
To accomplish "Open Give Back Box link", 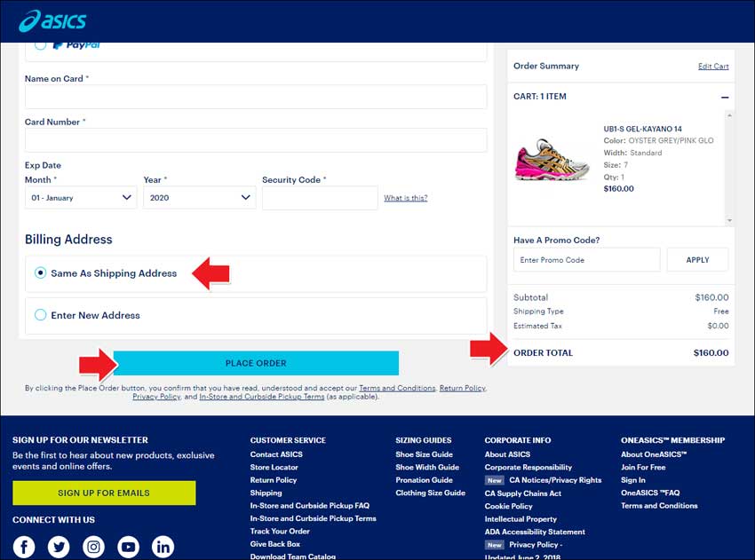I will tap(275, 544).
